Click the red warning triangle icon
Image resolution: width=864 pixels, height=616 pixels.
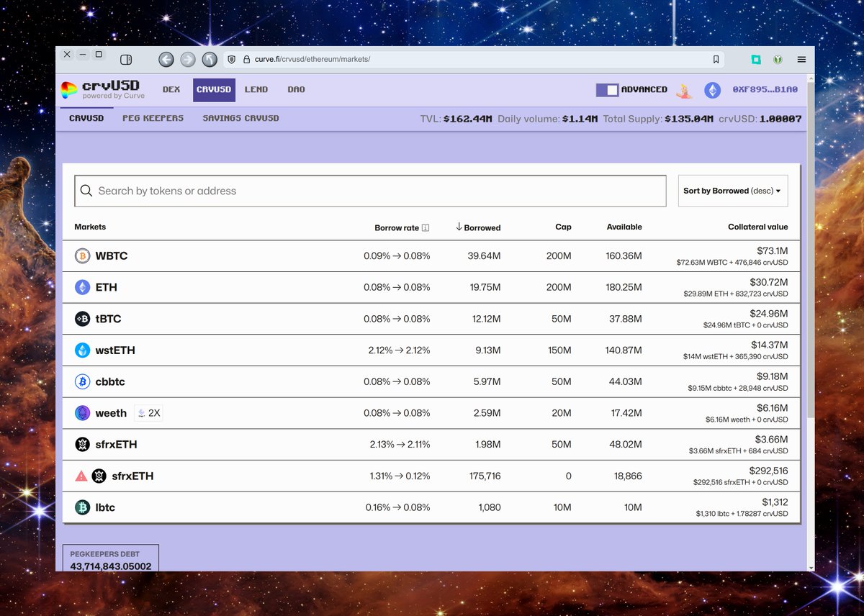click(81, 476)
